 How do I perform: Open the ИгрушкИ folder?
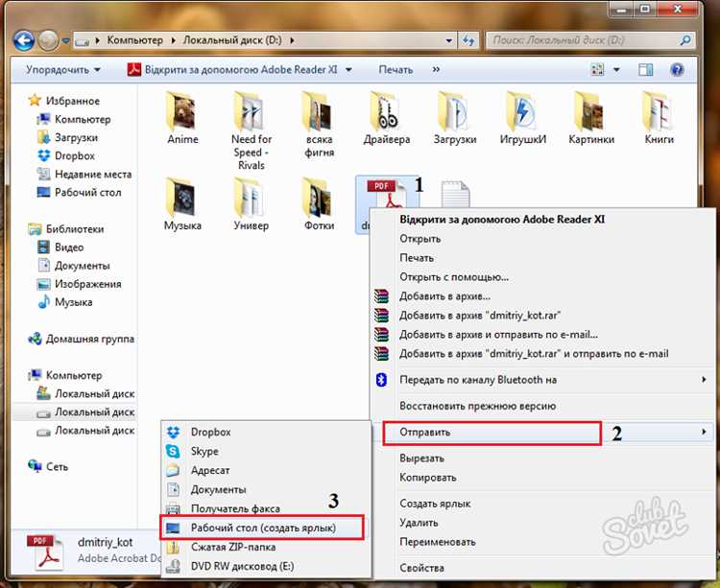523,112
